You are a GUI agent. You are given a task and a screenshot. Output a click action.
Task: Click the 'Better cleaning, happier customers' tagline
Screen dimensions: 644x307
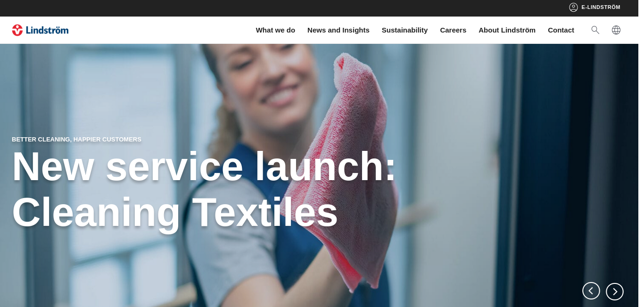76,140
